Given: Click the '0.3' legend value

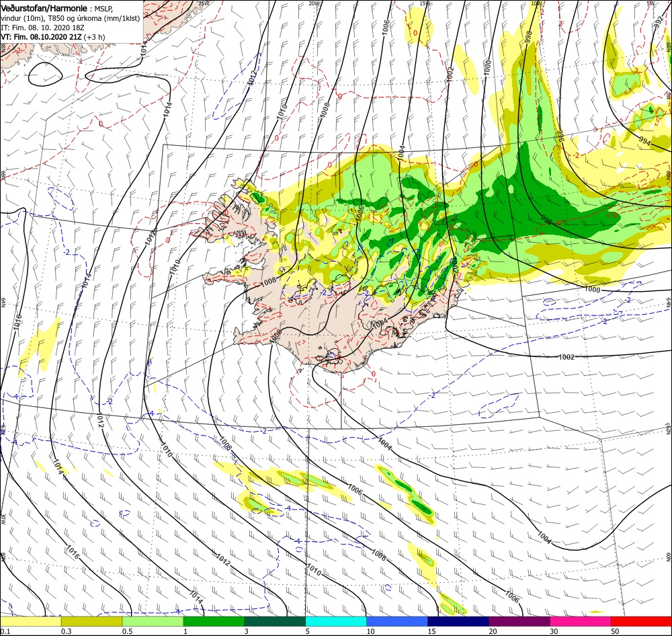Looking at the screenshot, I should tap(67, 631).
